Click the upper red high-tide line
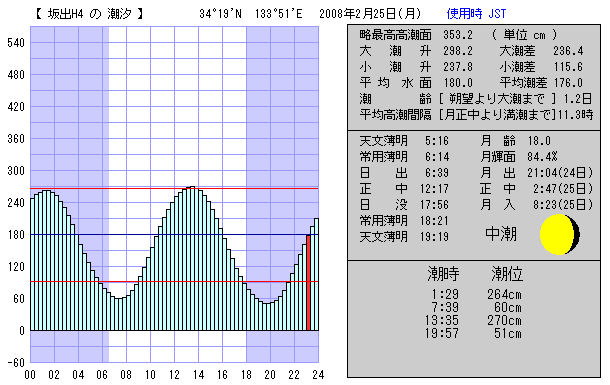The width and height of the screenshot is (610, 385). point(174,189)
